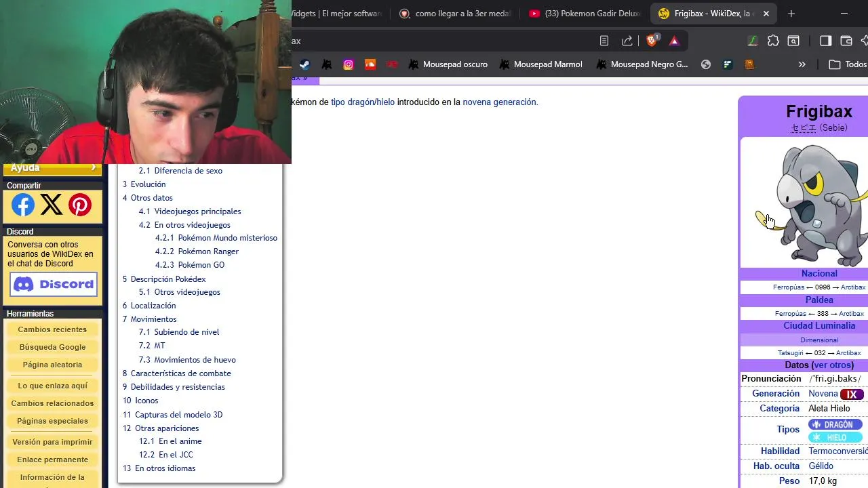This screenshot has height=488, width=868.
Task: Jump to '2.1 Diferencia de sexo' section
Action: point(180,171)
